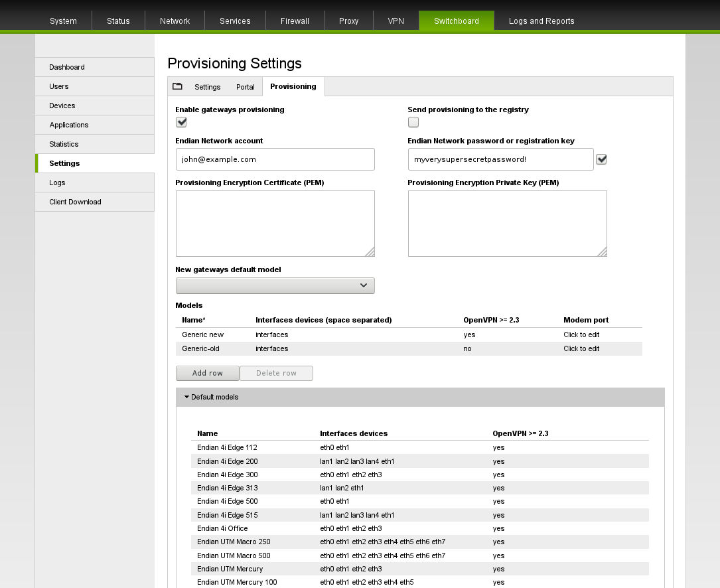Click the Generic new model name cell

[x=203, y=335]
